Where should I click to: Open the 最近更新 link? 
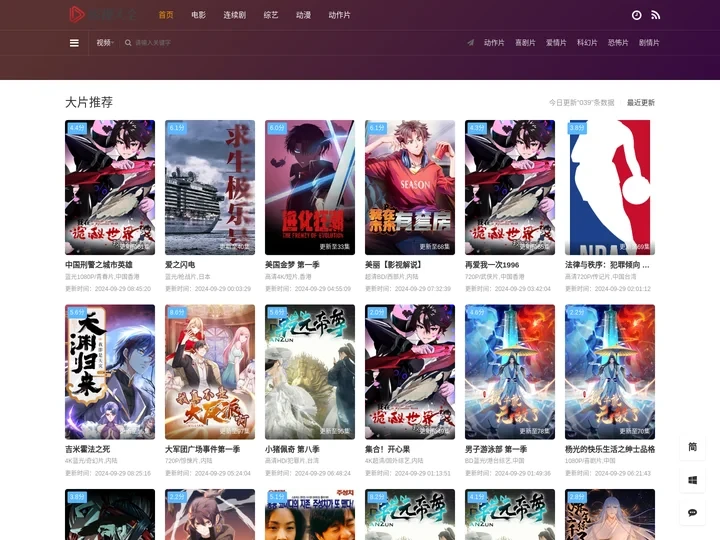[641, 102]
